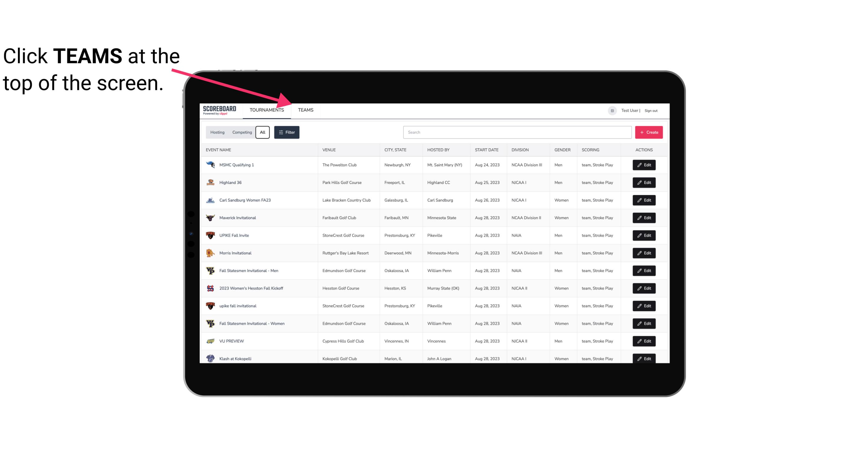Select the Competing filter toggle
Screen dimensions: 868x467
242,132
